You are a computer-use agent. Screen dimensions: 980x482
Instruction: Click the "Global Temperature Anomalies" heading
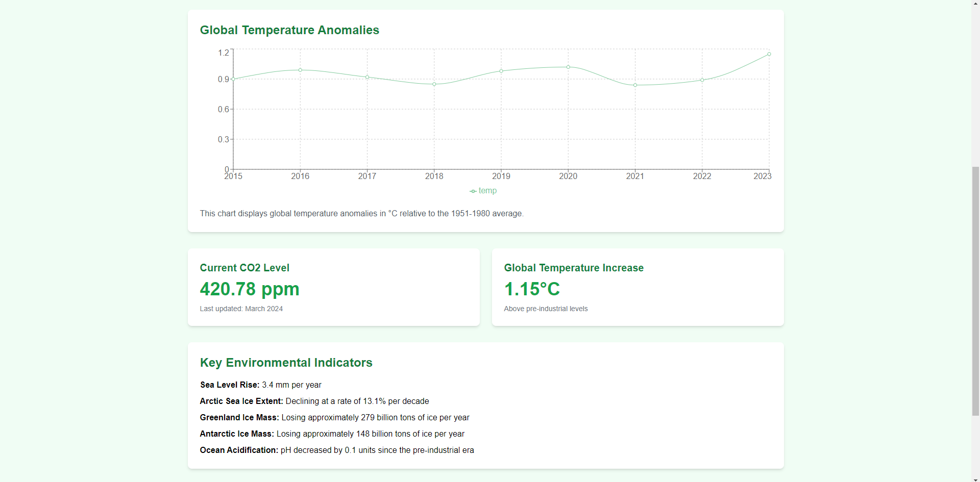[x=289, y=30]
